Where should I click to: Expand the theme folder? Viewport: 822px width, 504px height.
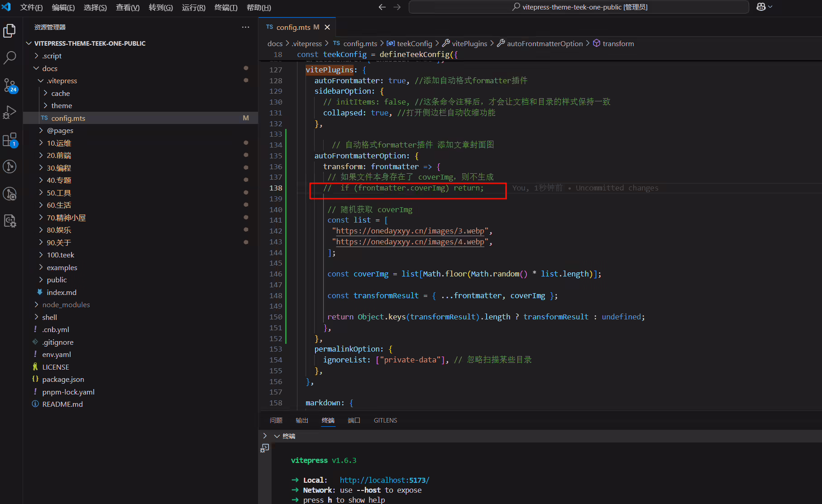[46, 105]
